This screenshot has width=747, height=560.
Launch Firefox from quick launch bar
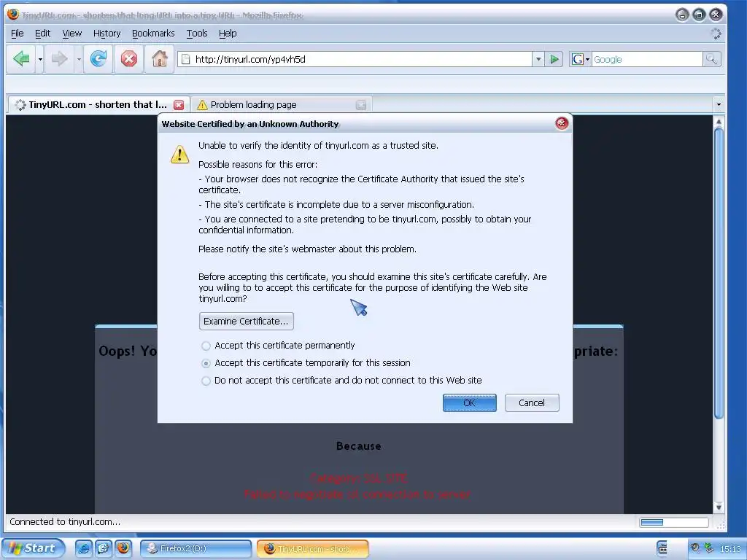pyautogui.click(x=123, y=548)
